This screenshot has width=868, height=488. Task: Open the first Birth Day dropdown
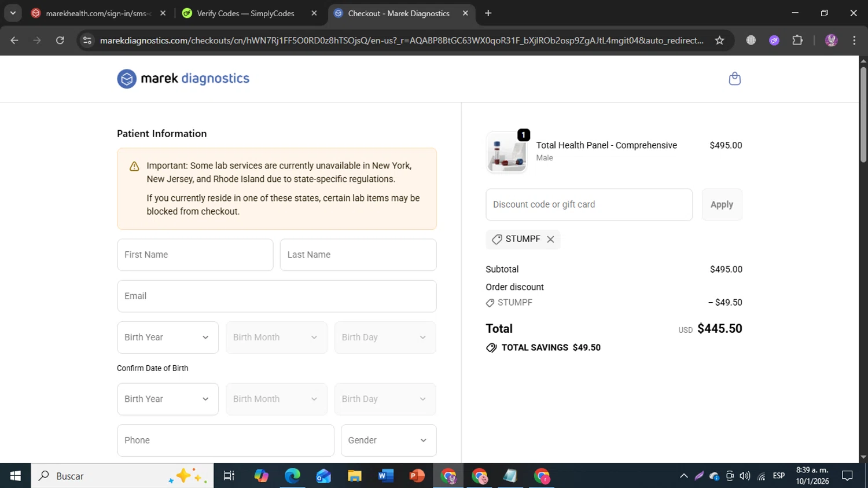tap(385, 337)
